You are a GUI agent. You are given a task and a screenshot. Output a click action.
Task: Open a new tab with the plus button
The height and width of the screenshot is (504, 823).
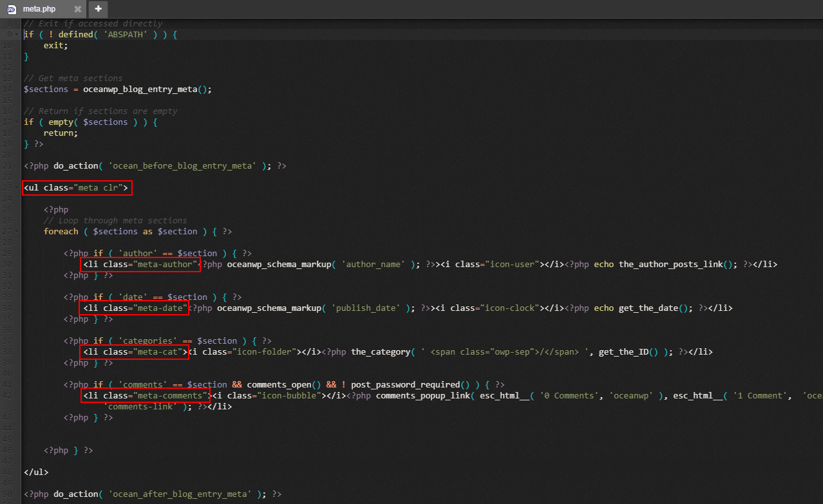tap(98, 9)
